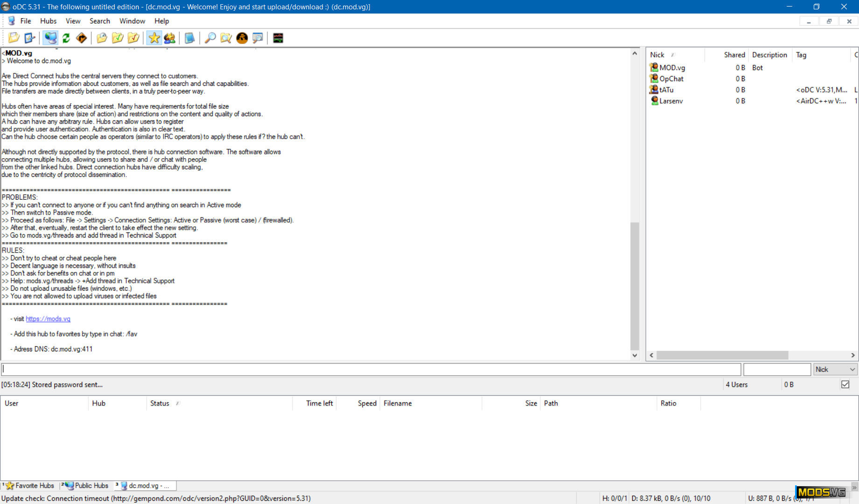Toggle the checkbox in the hub status bar

click(845, 385)
